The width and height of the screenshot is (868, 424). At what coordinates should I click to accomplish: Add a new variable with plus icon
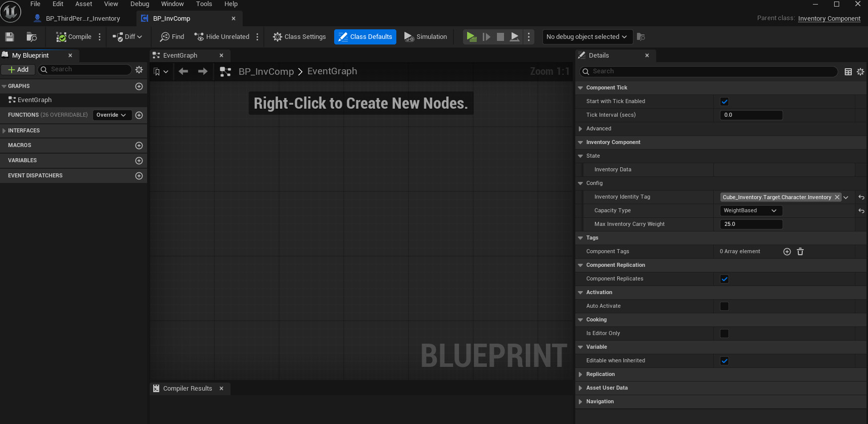[x=139, y=161]
